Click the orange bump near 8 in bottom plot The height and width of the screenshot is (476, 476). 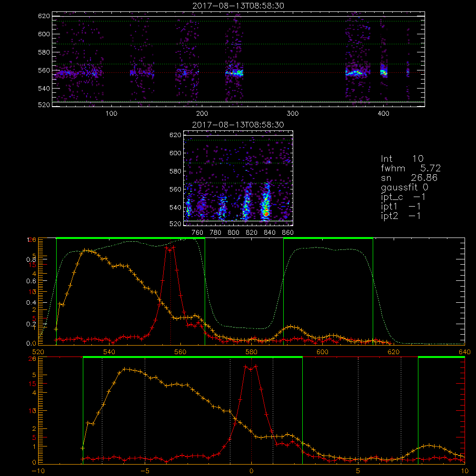tap(429, 446)
